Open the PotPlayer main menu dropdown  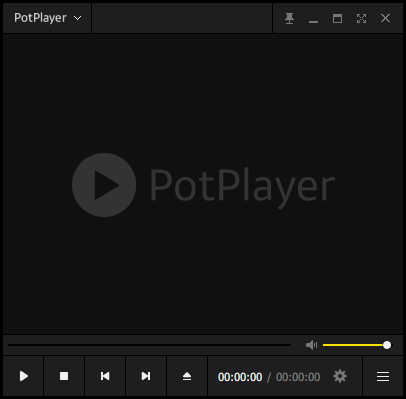[47, 18]
